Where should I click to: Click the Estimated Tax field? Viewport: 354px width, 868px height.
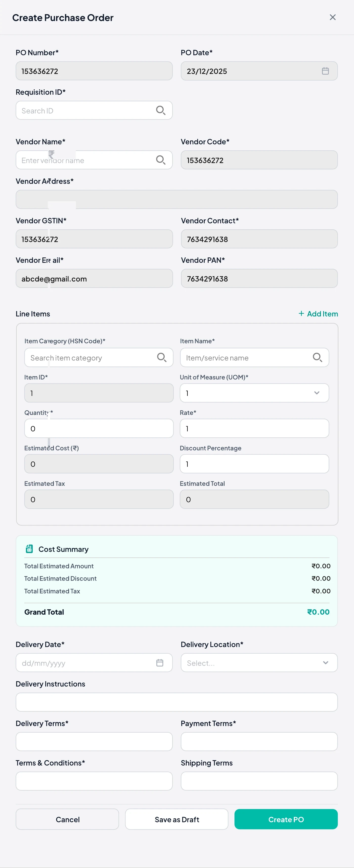click(x=99, y=499)
